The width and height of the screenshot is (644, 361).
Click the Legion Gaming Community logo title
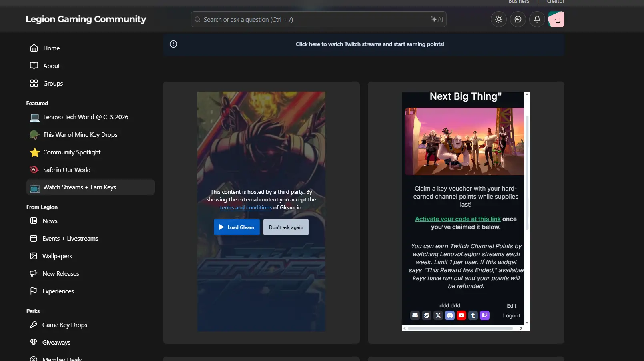tap(86, 19)
